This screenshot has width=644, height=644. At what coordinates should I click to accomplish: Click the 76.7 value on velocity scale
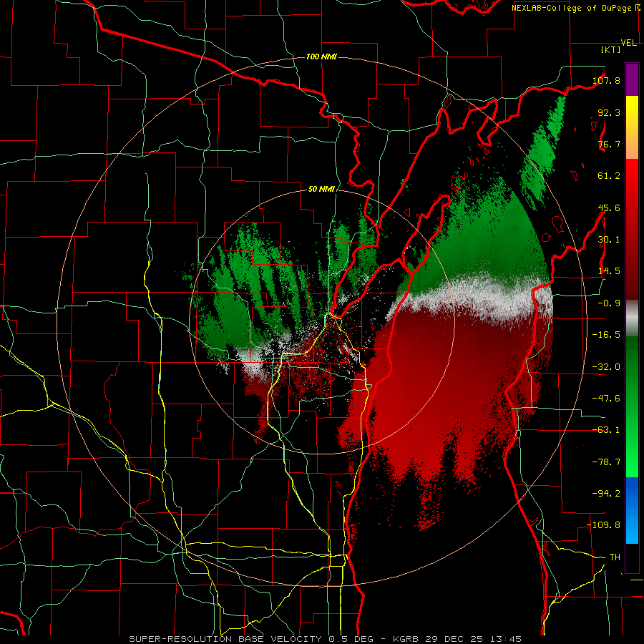tap(609, 144)
